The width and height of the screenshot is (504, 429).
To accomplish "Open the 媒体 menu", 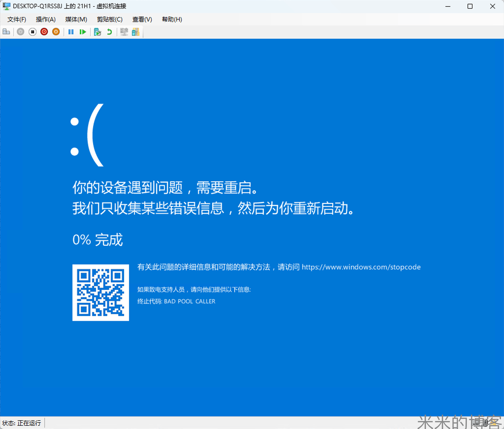I will 75,19.
